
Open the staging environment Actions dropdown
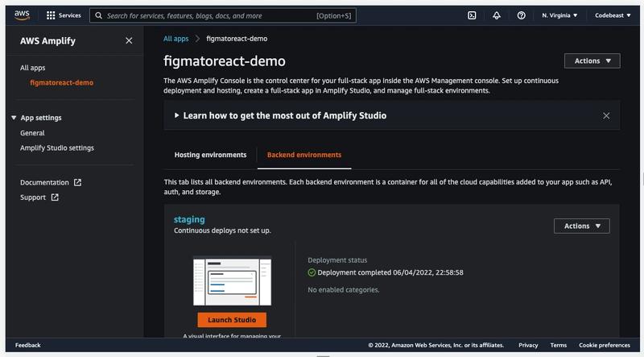(582, 226)
